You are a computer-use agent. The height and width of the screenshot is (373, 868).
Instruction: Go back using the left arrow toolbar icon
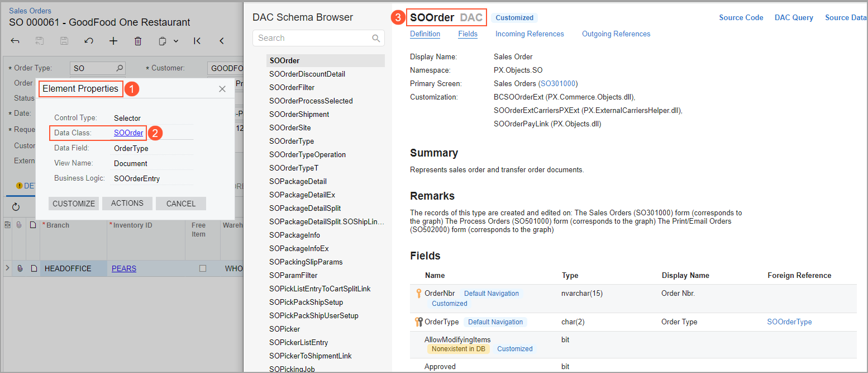click(x=15, y=41)
